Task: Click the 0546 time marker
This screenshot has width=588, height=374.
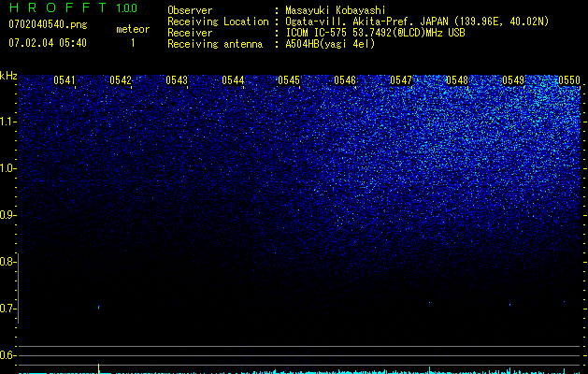Action: 345,80
